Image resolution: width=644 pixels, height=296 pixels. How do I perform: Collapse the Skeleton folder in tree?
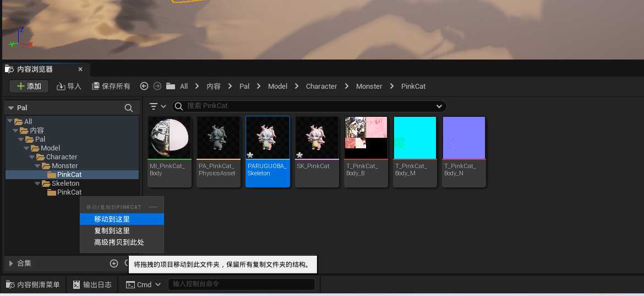pyautogui.click(x=37, y=184)
